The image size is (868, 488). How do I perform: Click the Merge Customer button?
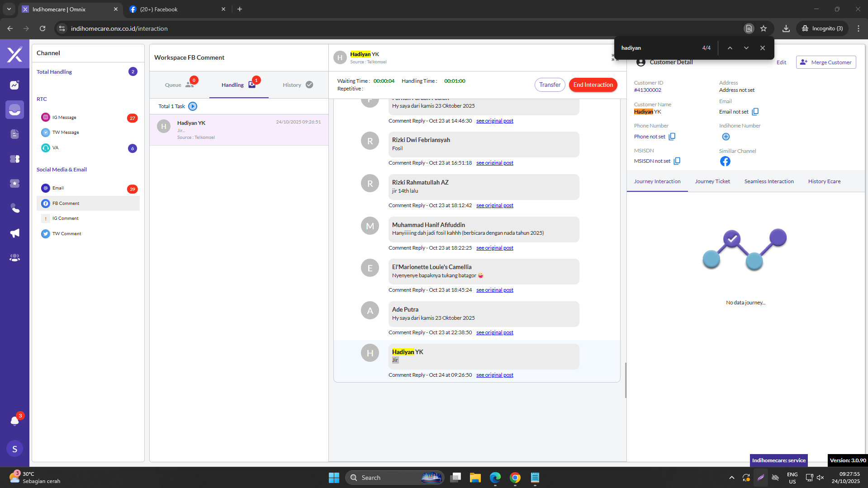tap(826, 62)
